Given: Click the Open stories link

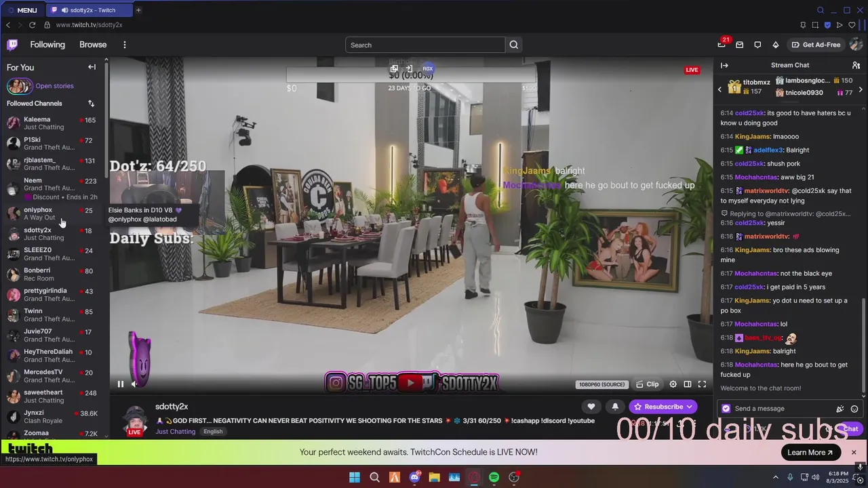Looking at the screenshot, I should point(54,86).
